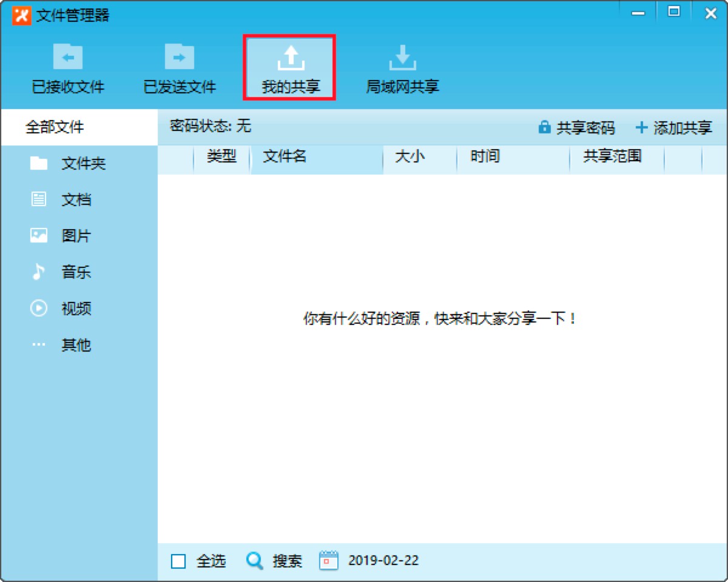Open the 已发送文件 (sent files) tab

(180, 70)
